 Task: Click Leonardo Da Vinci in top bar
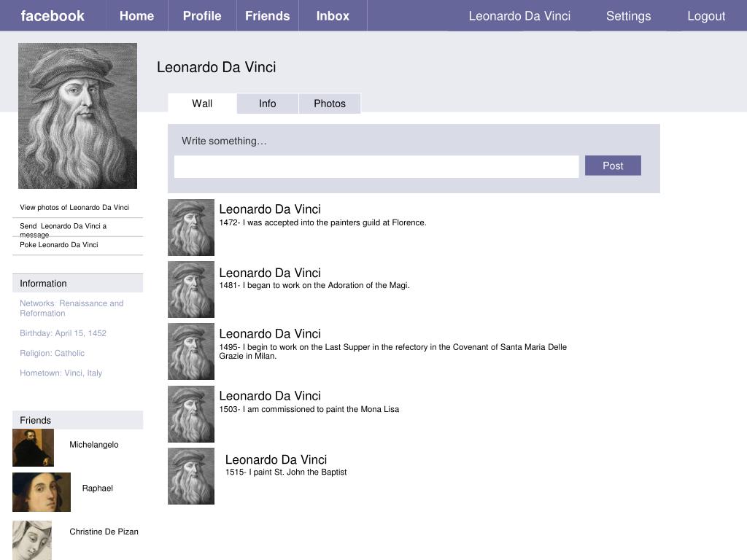519,16
